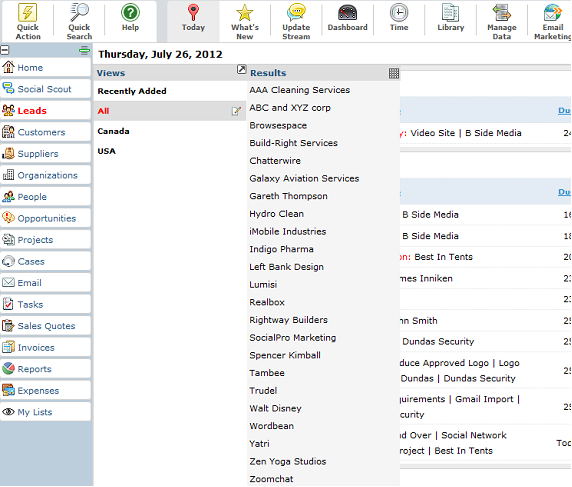Open Cases module
572x487 pixels.
[x=45, y=261]
